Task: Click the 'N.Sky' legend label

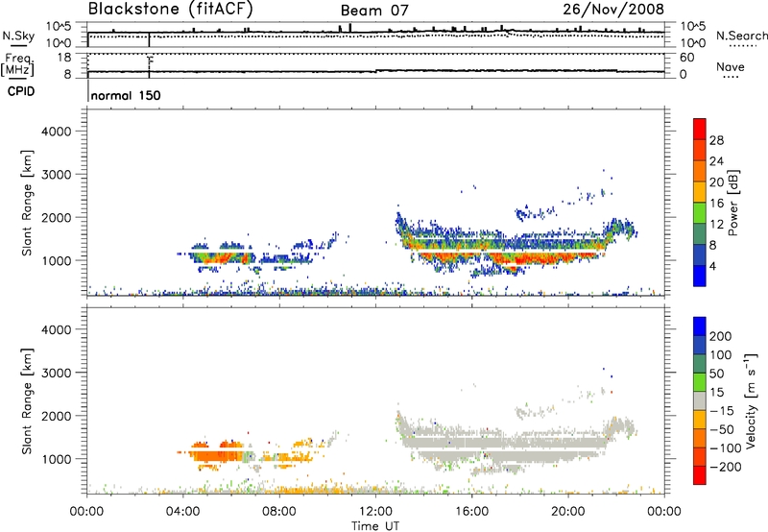Action: [x=18, y=36]
